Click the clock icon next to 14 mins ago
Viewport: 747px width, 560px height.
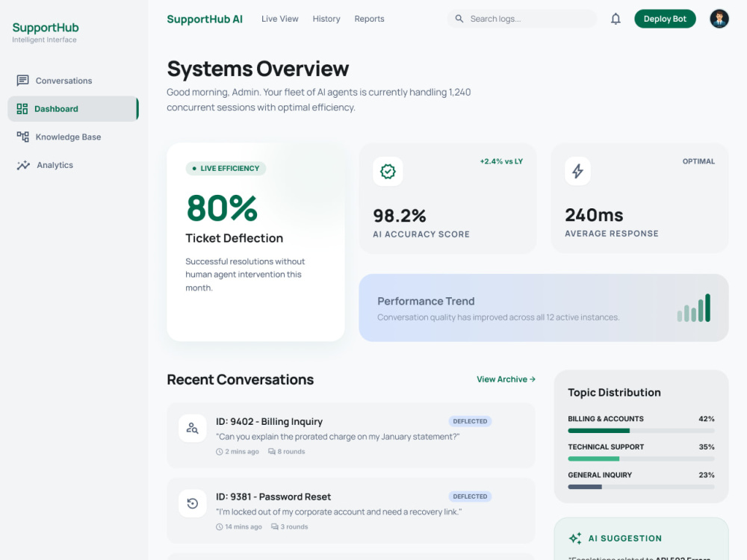tap(219, 527)
